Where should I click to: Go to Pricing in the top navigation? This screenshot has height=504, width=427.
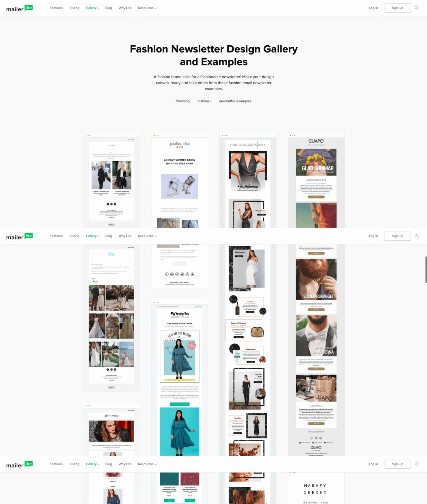(74, 8)
